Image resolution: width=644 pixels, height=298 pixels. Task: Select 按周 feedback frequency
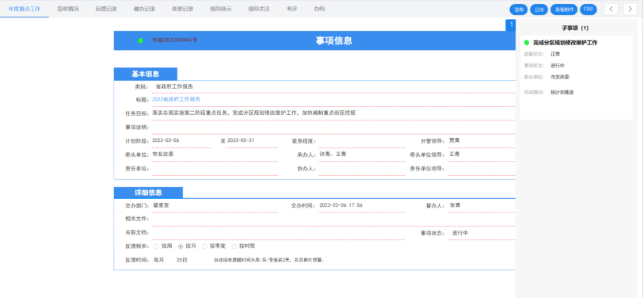(157, 246)
